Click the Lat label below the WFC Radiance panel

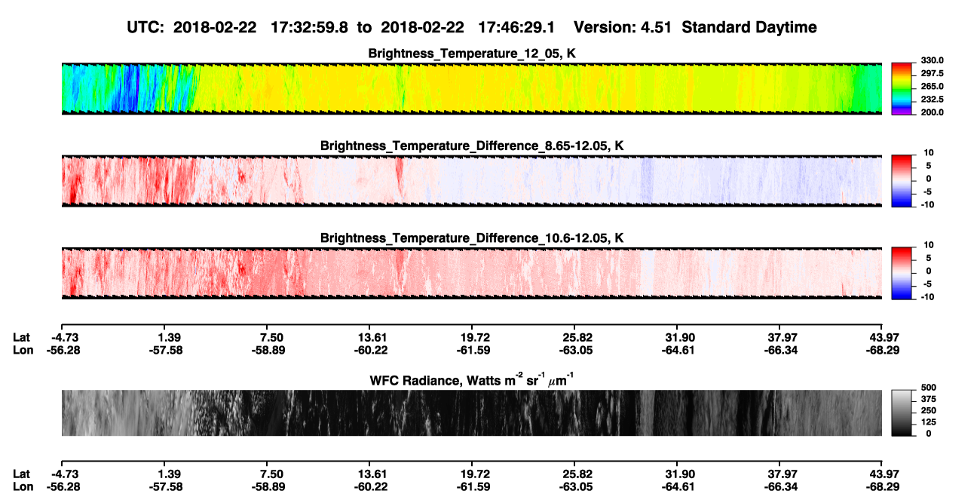pos(22,474)
